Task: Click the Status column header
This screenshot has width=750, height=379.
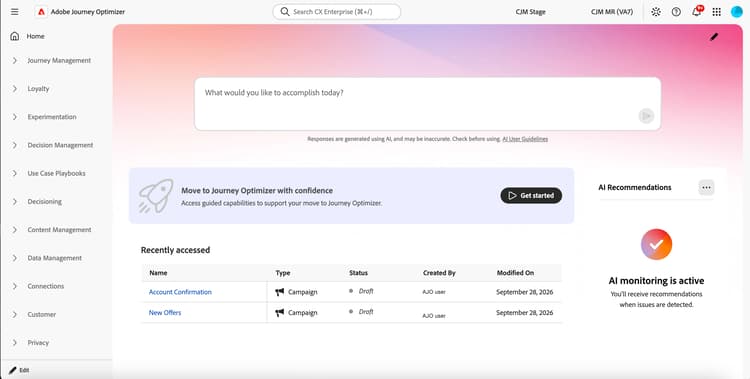Action: (x=358, y=273)
